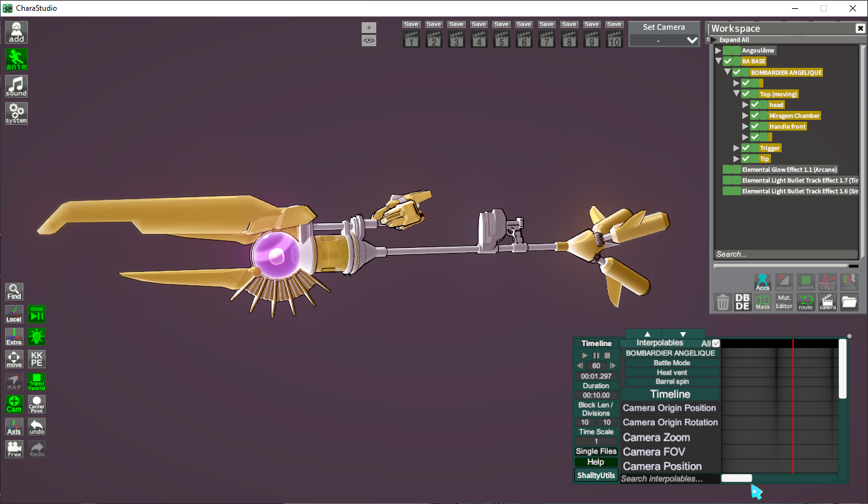Toggle visibility checkbox of head
The height and width of the screenshot is (504, 868).
click(754, 105)
